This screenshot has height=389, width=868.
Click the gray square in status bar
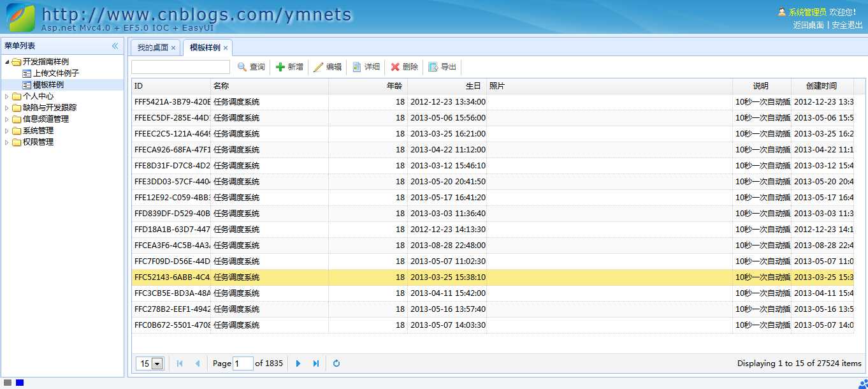(8, 383)
